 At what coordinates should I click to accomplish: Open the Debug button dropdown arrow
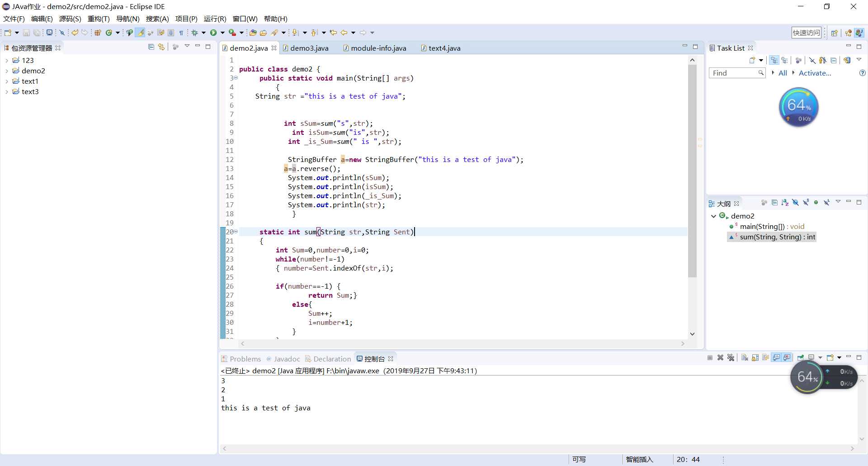[203, 33]
